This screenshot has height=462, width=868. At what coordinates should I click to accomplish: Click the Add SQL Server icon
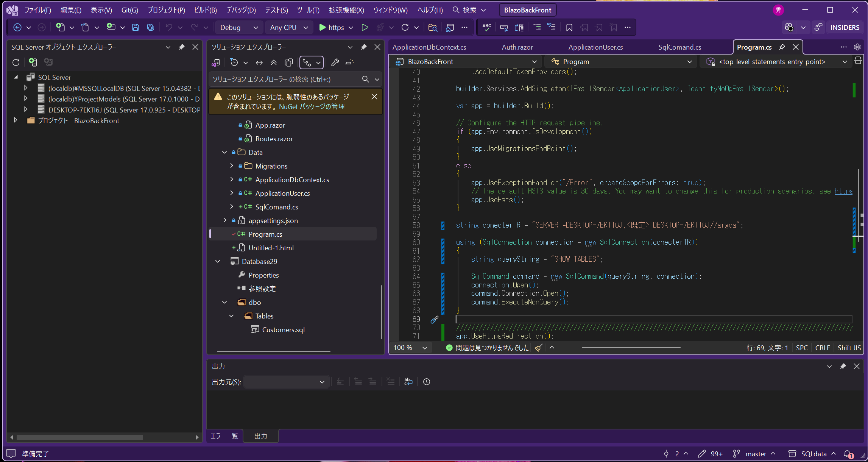33,62
